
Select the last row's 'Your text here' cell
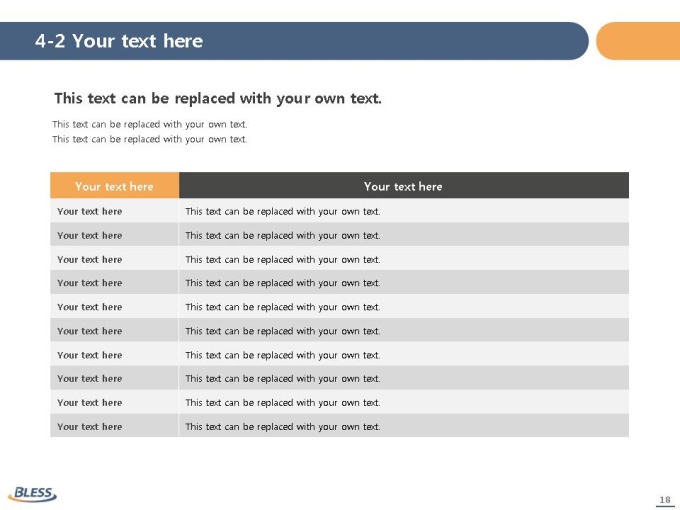[x=114, y=426]
